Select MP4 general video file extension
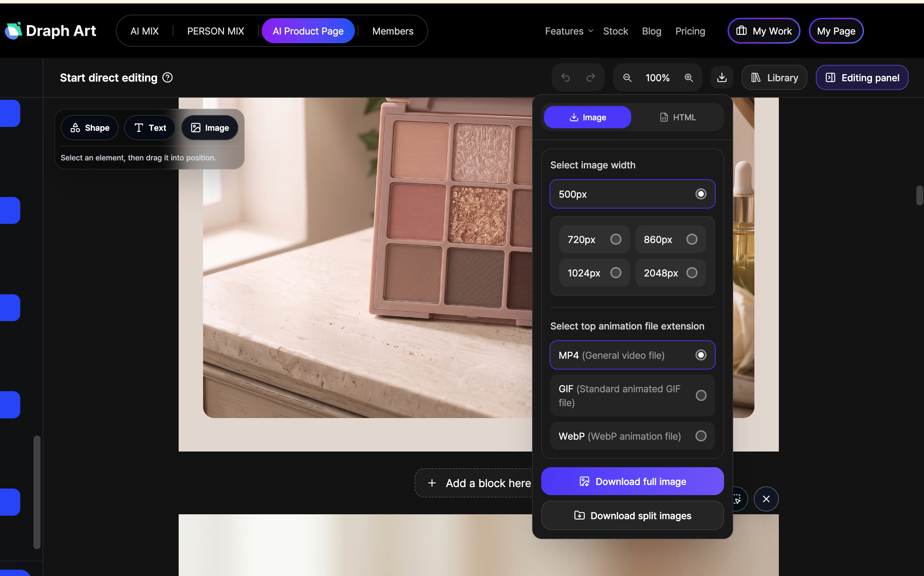Image resolution: width=924 pixels, height=576 pixels. click(x=632, y=355)
